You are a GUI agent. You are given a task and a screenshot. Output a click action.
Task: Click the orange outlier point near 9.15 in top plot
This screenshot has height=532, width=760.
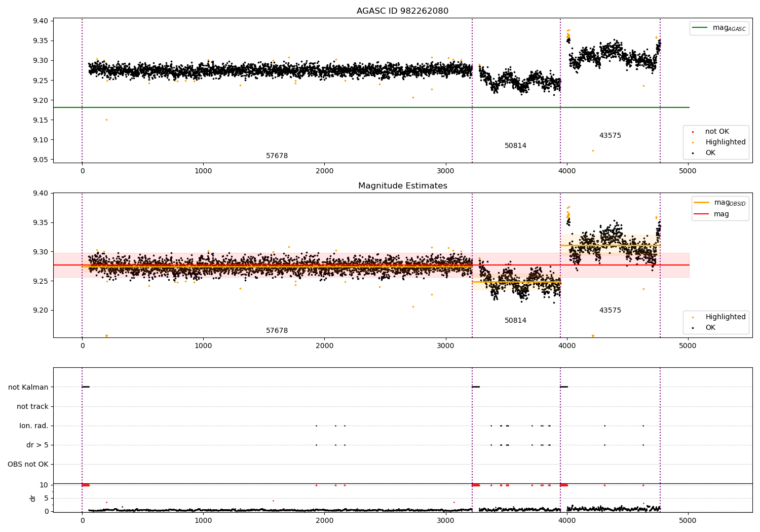pyautogui.click(x=106, y=120)
